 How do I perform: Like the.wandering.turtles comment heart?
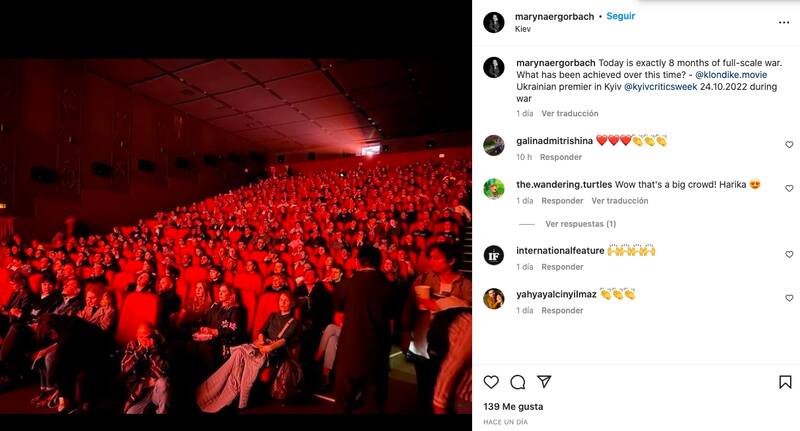789,188
